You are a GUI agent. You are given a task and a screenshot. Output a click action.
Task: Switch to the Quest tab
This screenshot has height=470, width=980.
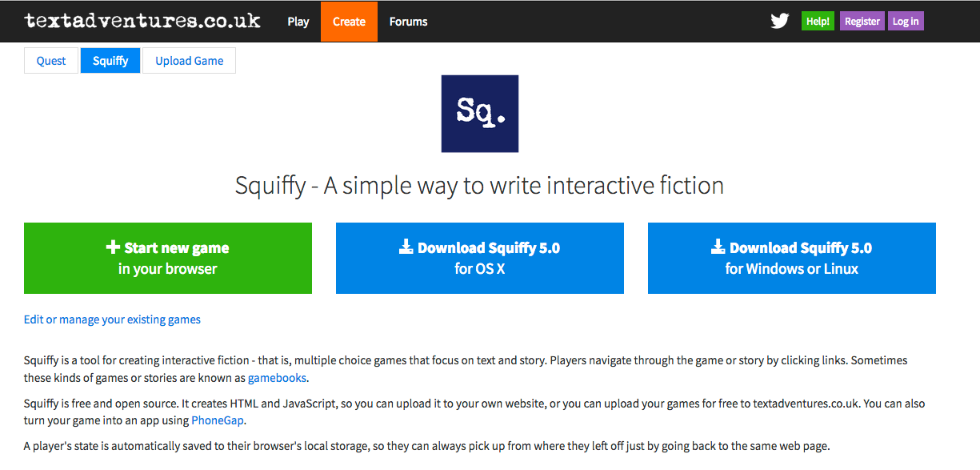click(x=51, y=61)
